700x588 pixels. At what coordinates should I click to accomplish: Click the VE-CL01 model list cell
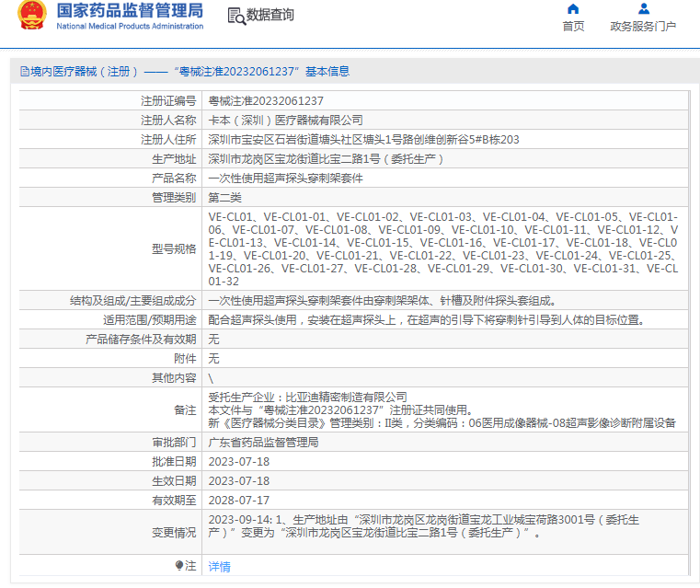coord(443,249)
